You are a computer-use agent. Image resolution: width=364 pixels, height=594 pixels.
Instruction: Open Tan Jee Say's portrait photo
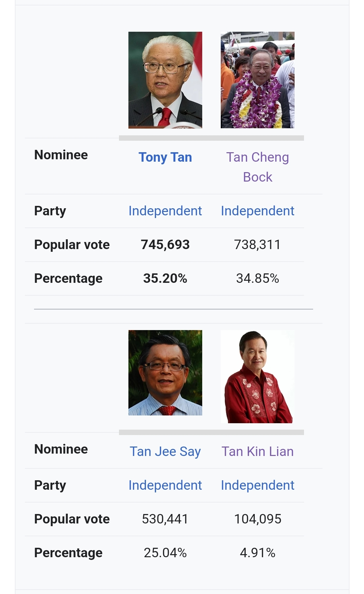click(x=165, y=373)
